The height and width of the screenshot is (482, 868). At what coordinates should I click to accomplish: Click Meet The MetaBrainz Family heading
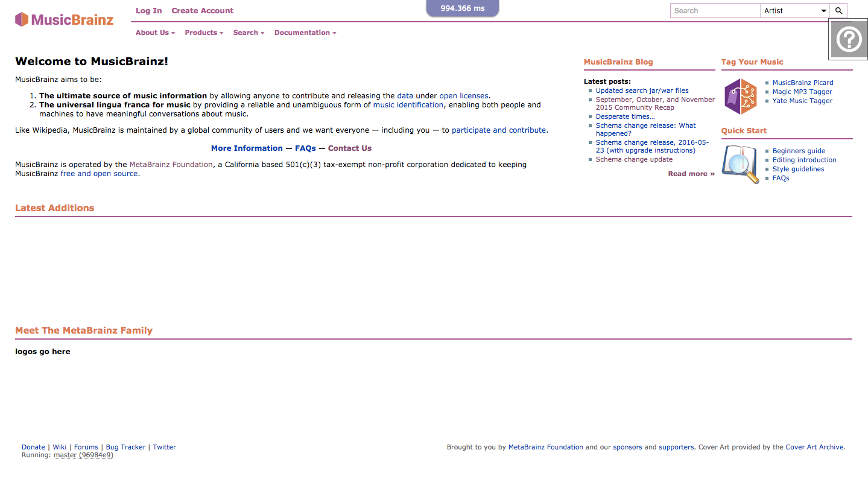pyautogui.click(x=84, y=330)
